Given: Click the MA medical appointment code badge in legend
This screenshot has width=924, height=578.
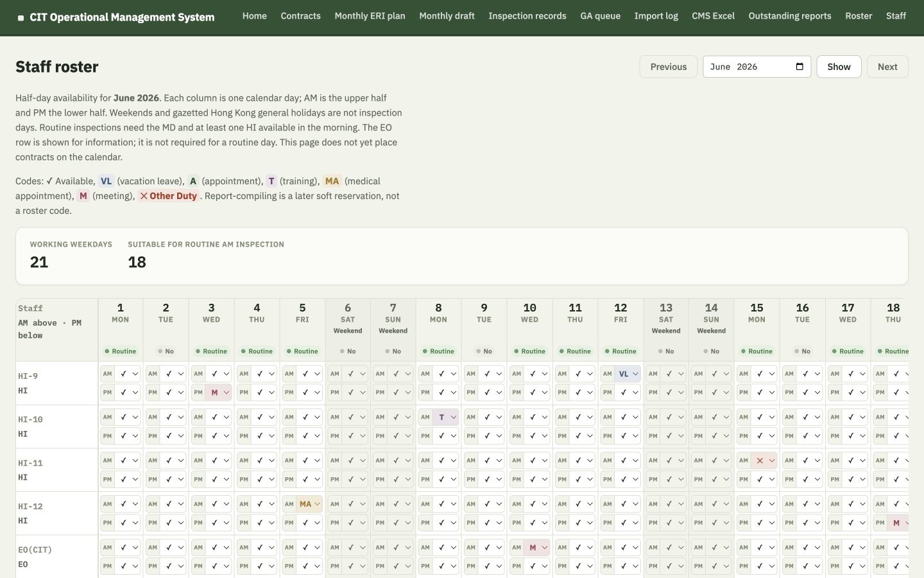Looking at the screenshot, I should point(332,181).
